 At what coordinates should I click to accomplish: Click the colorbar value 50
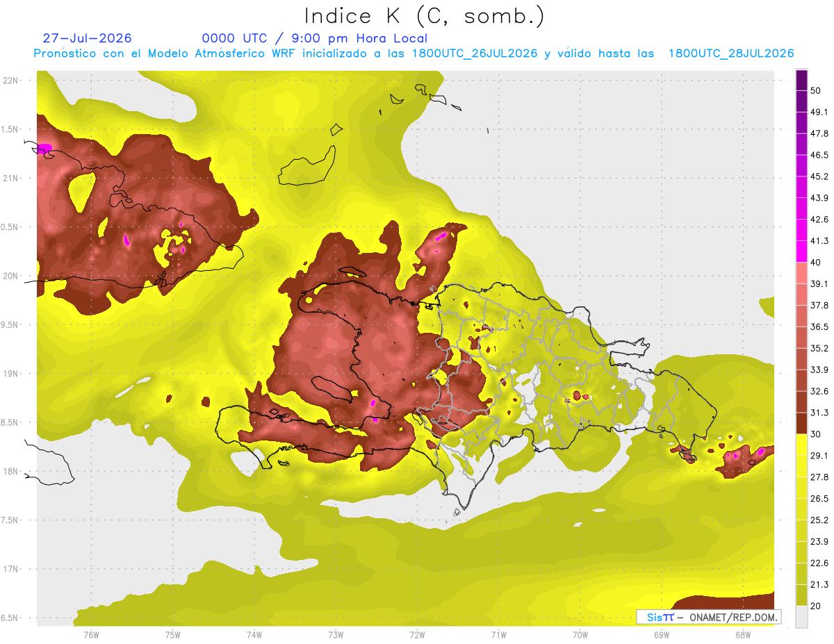(816, 90)
